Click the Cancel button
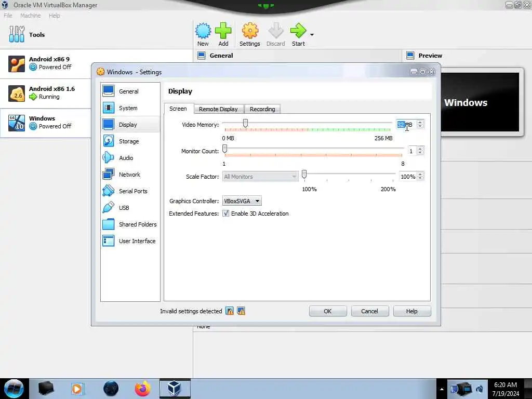This screenshot has height=399, width=532. [x=370, y=311]
